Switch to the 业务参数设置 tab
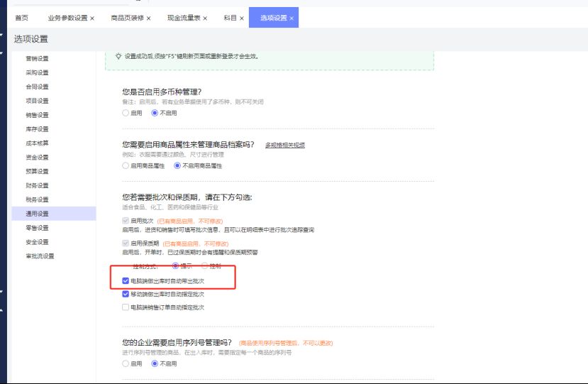Image resolution: width=588 pixels, height=384 pixels. pos(67,18)
